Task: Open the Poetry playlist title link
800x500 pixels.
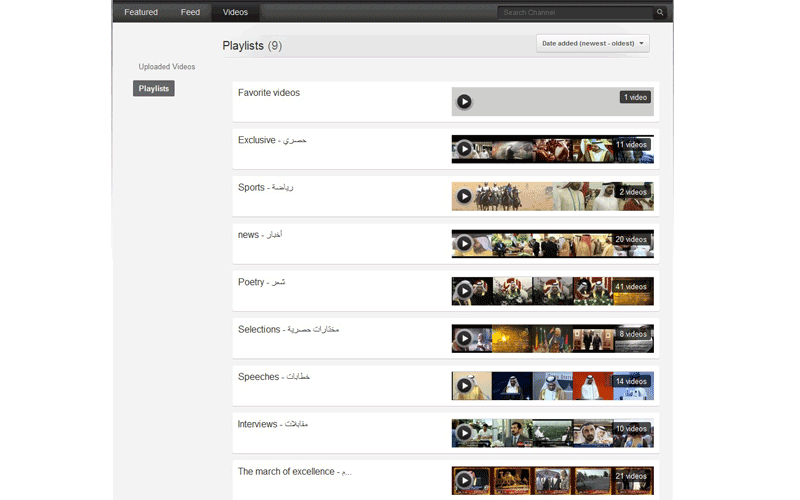Action: pos(251,282)
